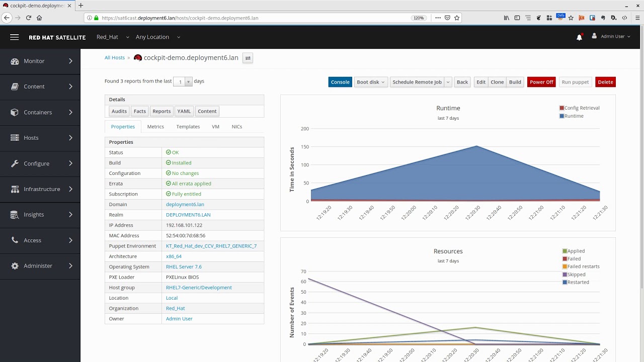Open the Schedule Remote Job arrow dropdown

click(448, 82)
